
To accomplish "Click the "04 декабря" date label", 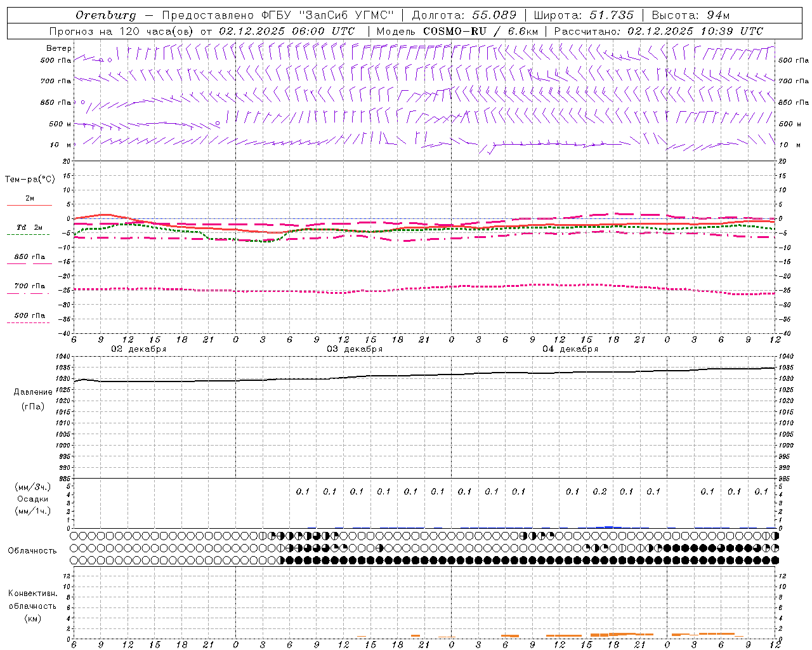I will pyautogui.click(x=570, y=349).
